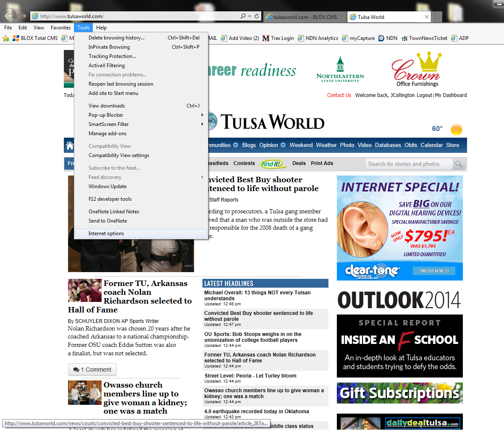Open Nolan Richardson story thumbnail
Viewport: 504px width, 430px height.
tap(85, 291)
